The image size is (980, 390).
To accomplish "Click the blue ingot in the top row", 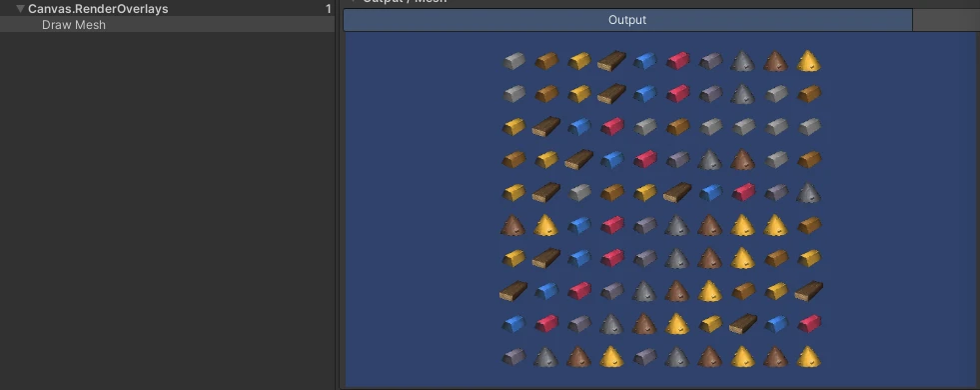I will click(x=645, y=61).
